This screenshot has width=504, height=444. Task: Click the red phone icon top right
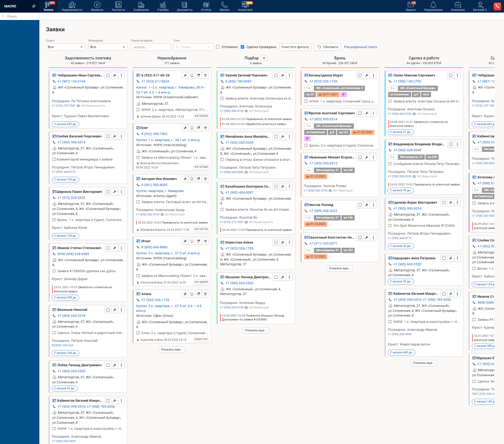[x=497, y=6]
